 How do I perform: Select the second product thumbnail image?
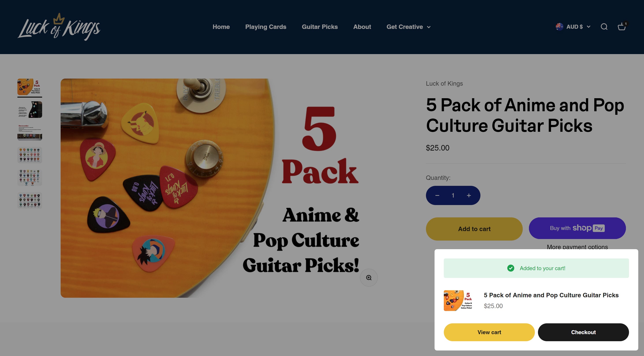coord(30,109)
